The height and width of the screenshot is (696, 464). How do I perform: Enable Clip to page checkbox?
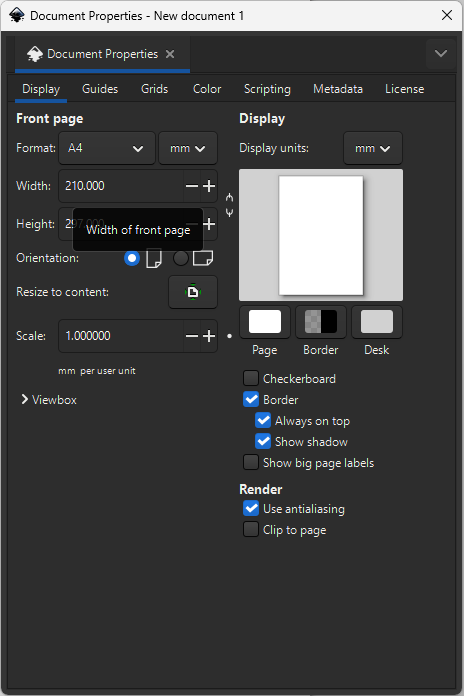click(251, 530)
